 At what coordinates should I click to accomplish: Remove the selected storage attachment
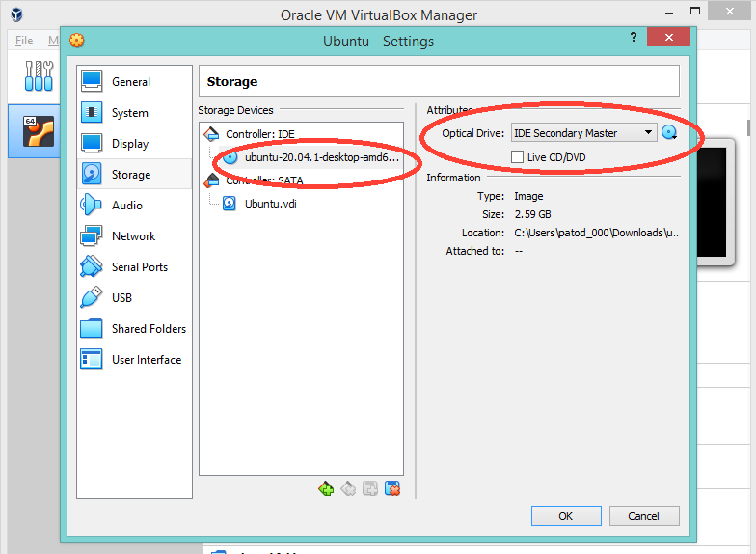(392, 488)
